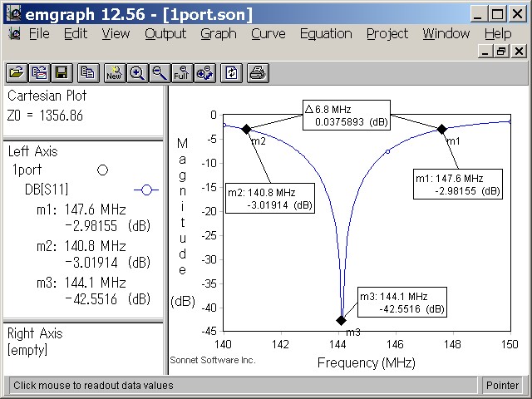Click the 'Z0 = 1356.86' value
This screenshot has height=399, width=532.
click(x=45, y=116)
